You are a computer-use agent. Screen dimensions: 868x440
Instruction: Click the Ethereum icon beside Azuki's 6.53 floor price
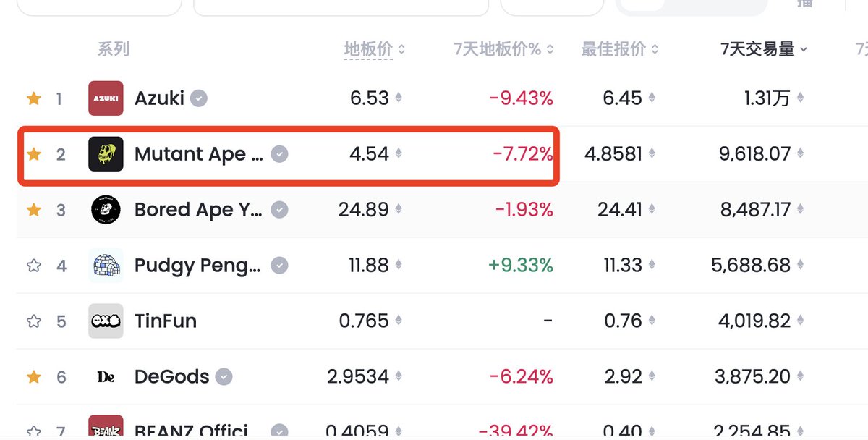(x=400, y=98)
